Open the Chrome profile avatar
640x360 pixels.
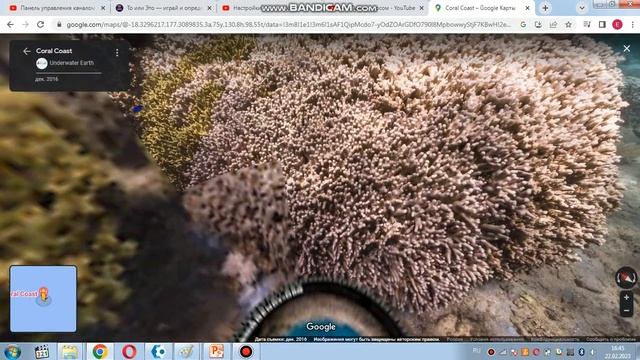click(x=617, y=24)
